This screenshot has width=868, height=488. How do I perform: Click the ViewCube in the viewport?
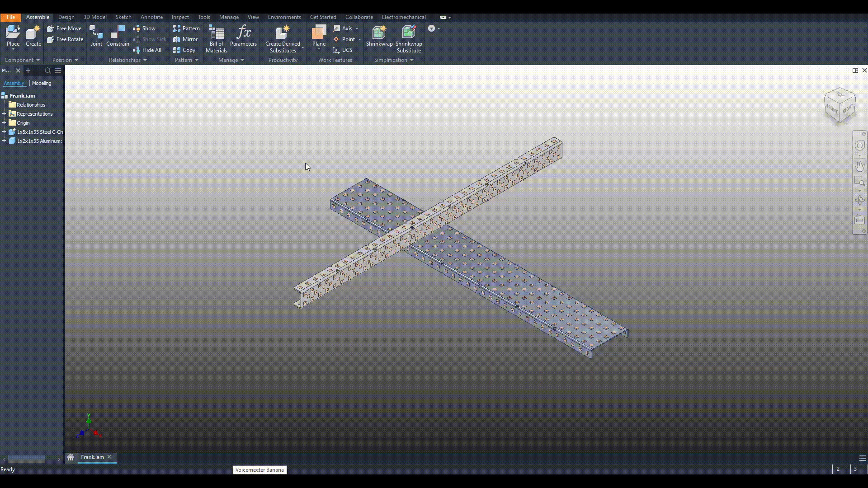[x=840, y=105]
